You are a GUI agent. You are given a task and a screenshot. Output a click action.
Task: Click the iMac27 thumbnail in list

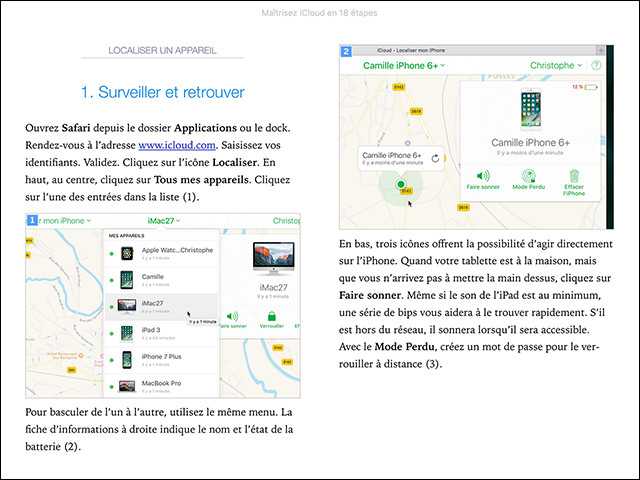pos(127,306)
